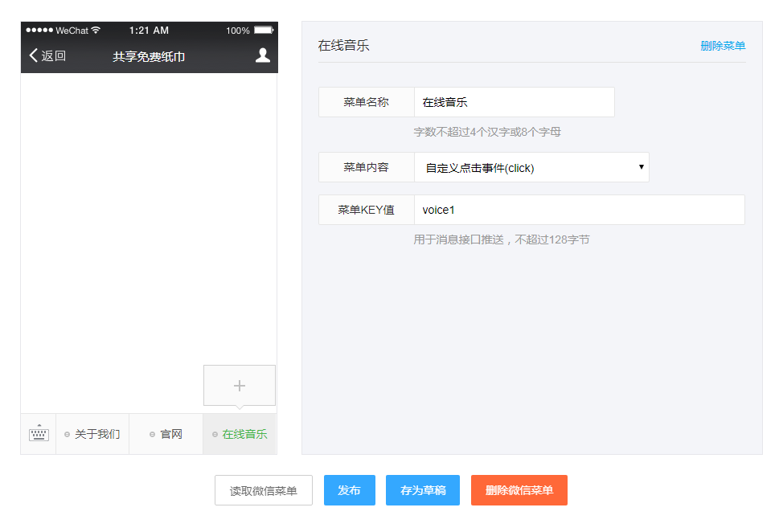Click the keyboard switch icon at bottom left
The height and width of the screenshot is (532, 775).
(38, 433)
